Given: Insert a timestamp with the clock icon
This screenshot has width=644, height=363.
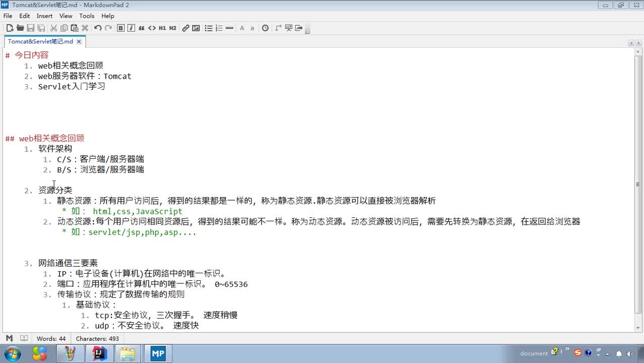Looking at the screenshot, I should pos(265,28).
